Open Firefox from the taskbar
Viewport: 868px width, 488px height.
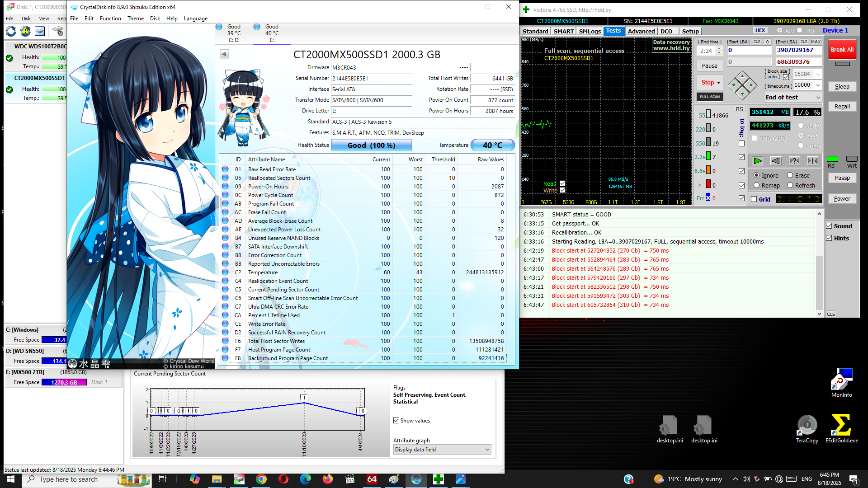tap(328, 479)
